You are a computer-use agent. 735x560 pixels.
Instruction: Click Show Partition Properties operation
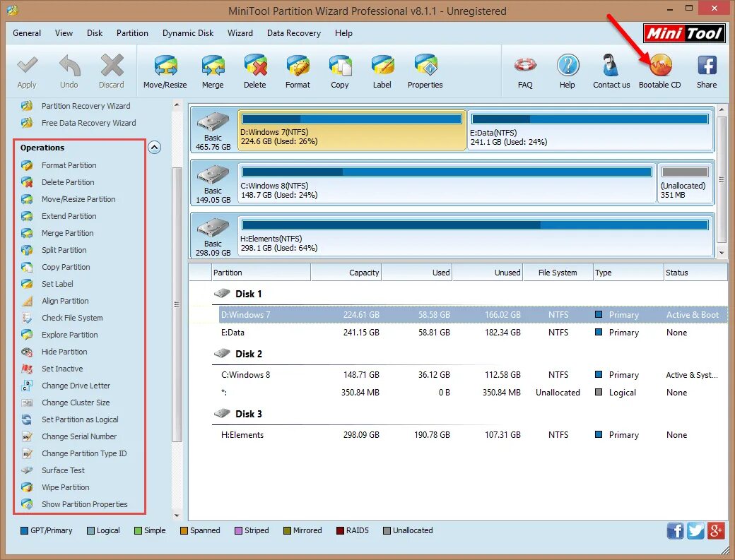84,504
